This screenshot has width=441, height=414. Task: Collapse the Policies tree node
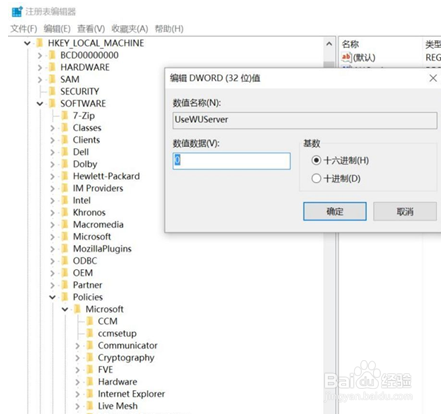[x=52, y=297]
